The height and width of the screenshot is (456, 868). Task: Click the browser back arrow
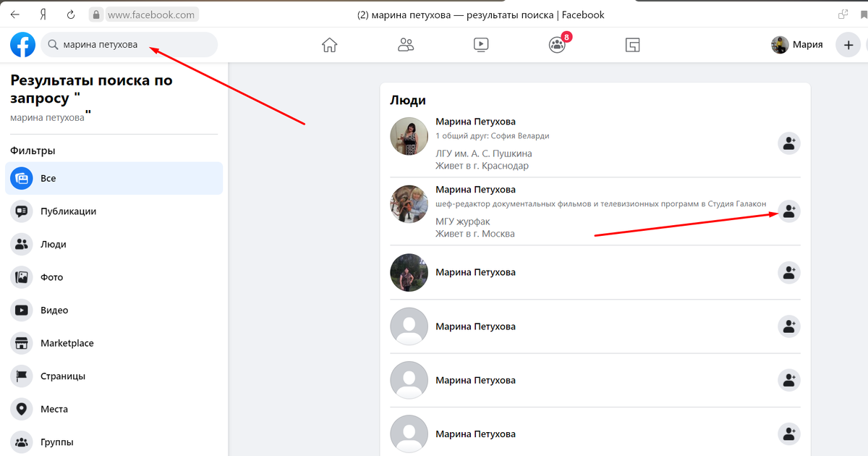point(14,14)
